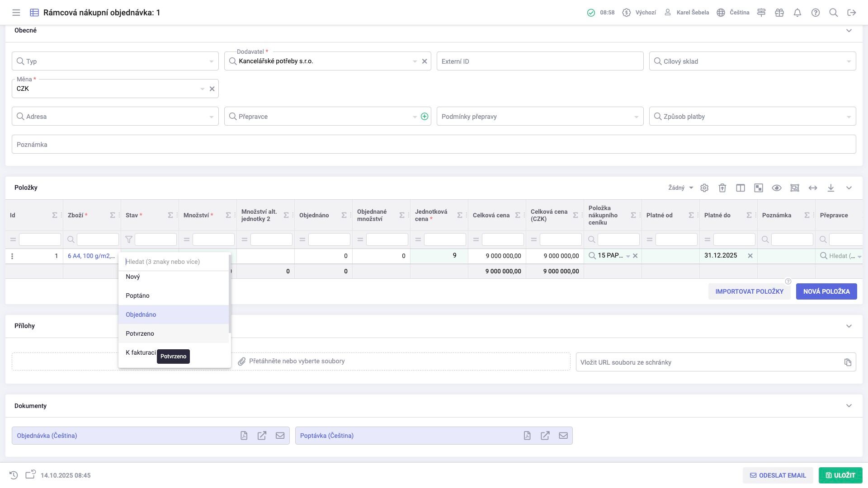The image size is (868, 488).
Task: Click the trash icon in Položky toolbar
Action: coord(722,188)
